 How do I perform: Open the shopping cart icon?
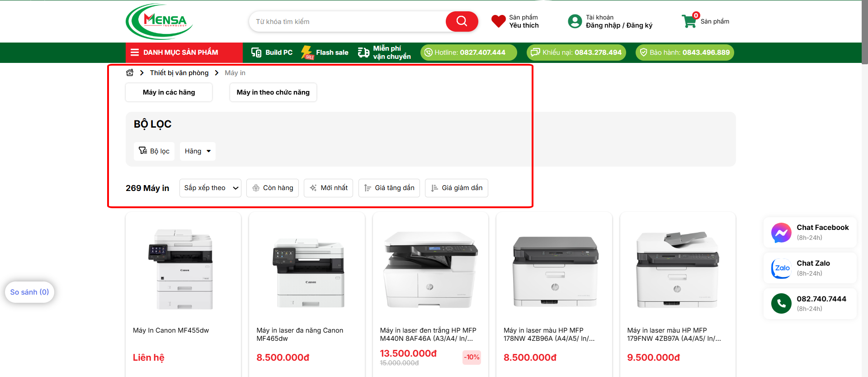pos(689,21)
